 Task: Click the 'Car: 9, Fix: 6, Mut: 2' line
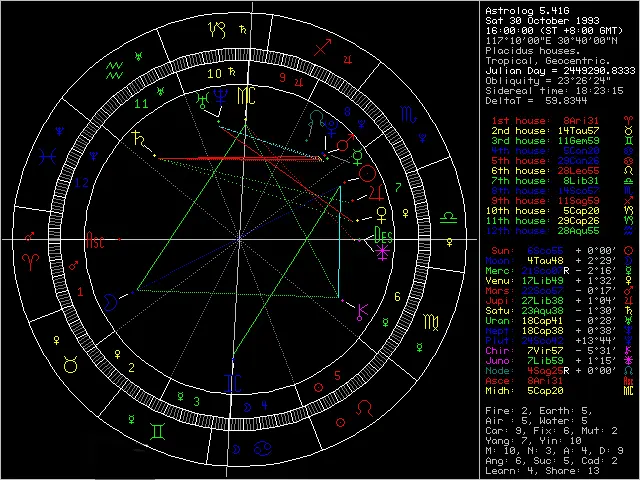pyautogui.click(x=551, y=431)
